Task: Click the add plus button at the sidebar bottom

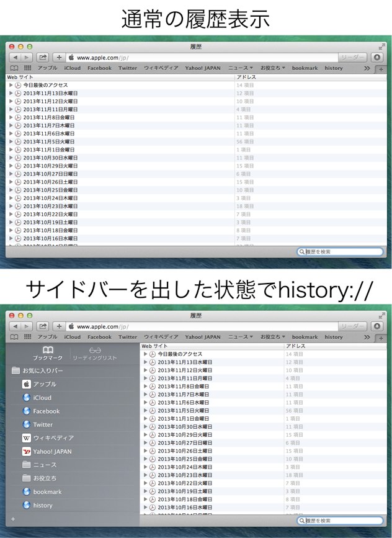Action: click(13, 519)
